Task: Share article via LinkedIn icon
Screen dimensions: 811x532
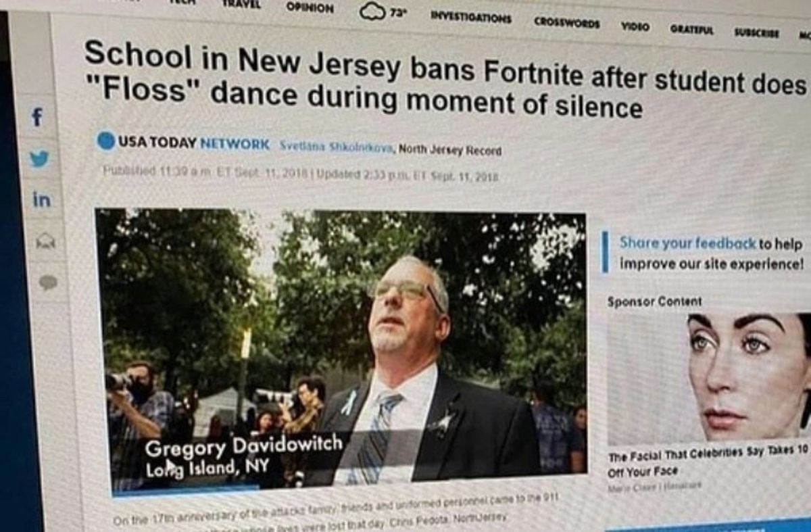Action: (41, 200)
